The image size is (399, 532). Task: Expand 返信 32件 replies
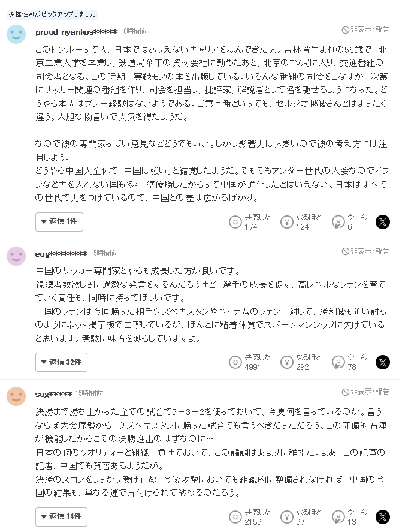[61, 362]
